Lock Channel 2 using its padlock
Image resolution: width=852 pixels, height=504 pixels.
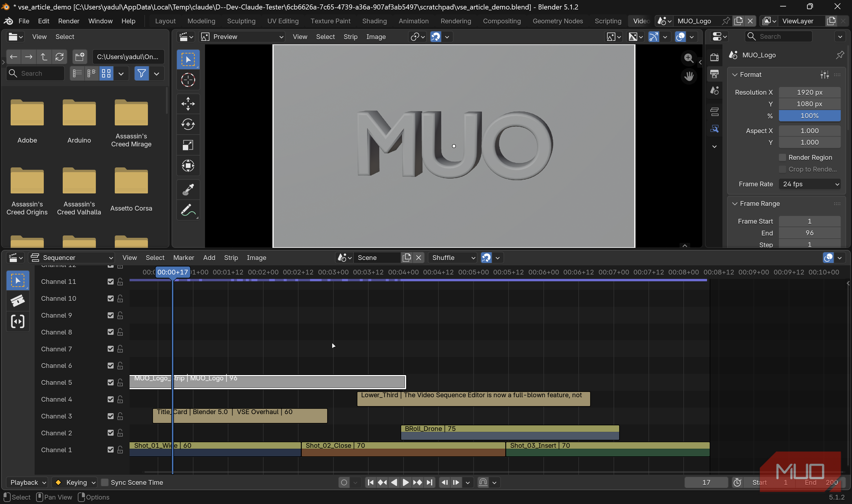(x=120, y=433)
